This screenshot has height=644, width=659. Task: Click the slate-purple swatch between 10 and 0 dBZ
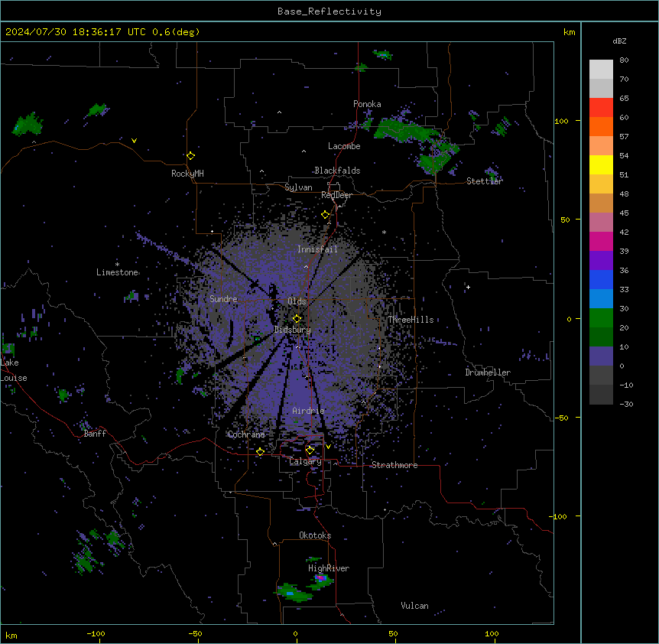coord(601,356)
